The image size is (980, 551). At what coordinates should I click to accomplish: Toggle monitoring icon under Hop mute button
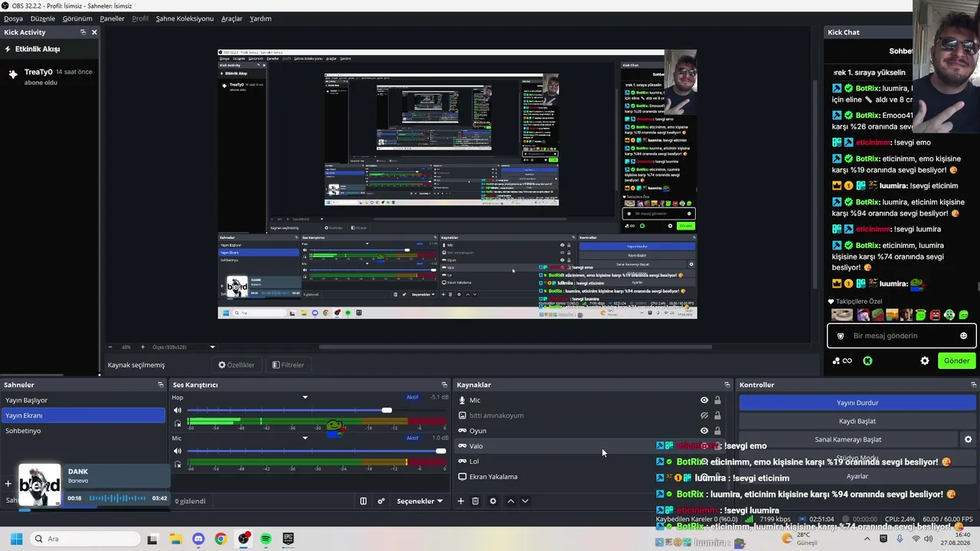point(178,423)
